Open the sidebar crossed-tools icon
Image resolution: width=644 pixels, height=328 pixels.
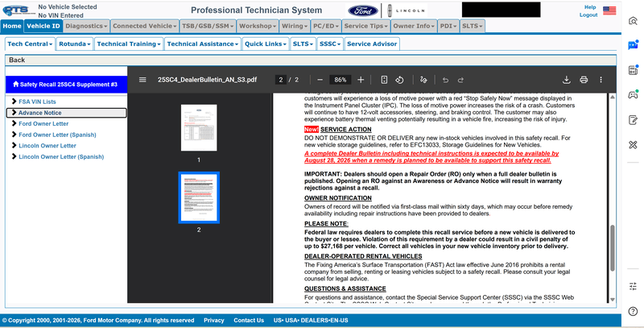click(633, 145)
